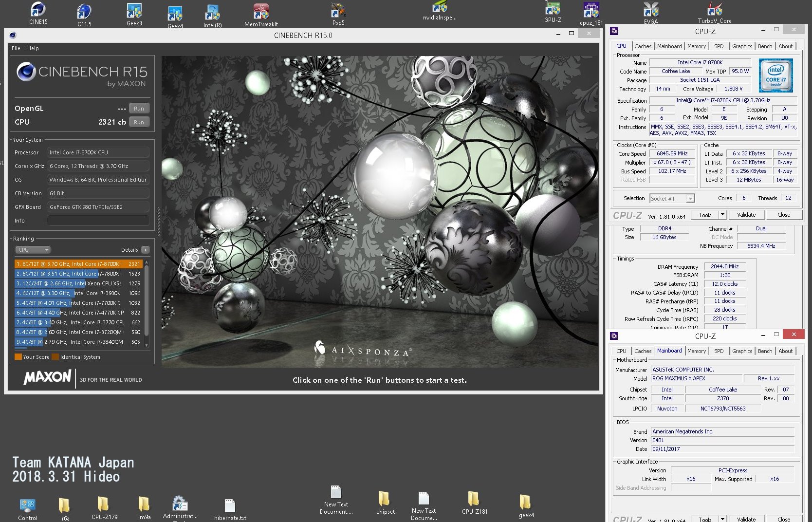Click the Intel Core i7 logo in CPU-Z

click(x=776, y=75)
